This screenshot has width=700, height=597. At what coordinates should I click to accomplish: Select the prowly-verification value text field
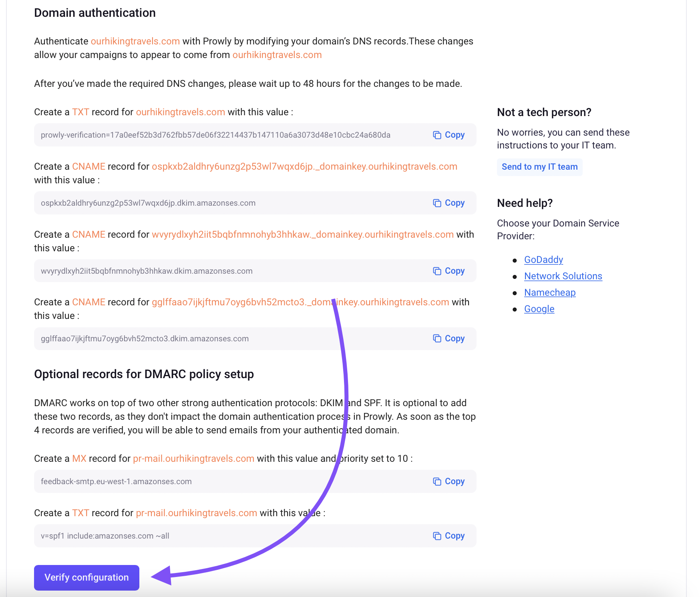(x=255, y=135)
